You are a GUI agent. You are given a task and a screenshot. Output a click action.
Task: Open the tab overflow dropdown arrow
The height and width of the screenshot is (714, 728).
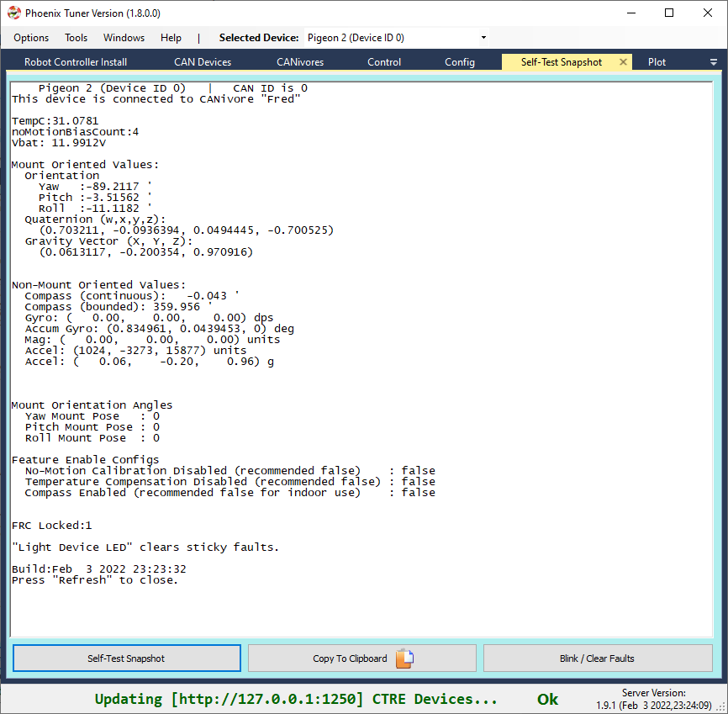(x=714, y=62)
